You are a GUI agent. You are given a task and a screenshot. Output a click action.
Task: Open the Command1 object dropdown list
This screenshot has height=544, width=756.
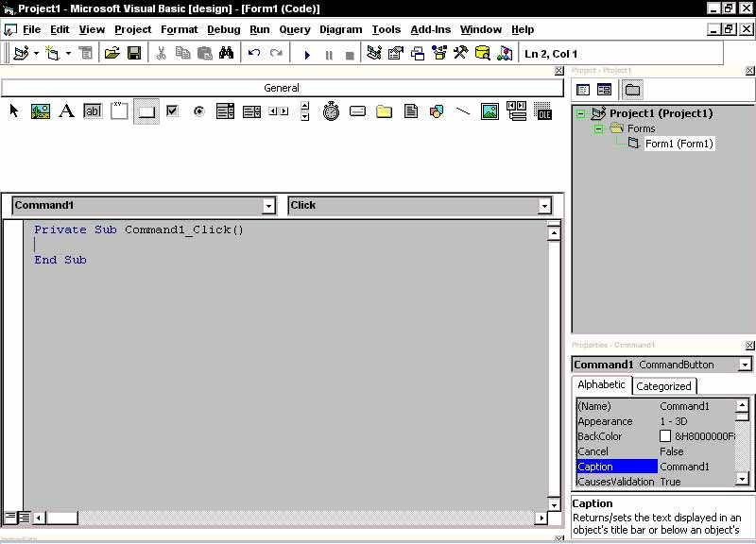(x=268, y=206)
